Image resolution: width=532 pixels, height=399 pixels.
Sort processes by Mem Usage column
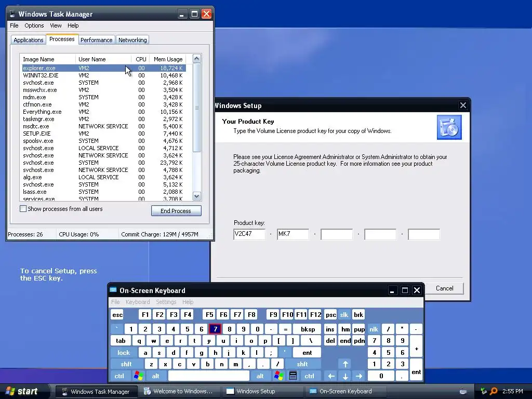[168, 59]
